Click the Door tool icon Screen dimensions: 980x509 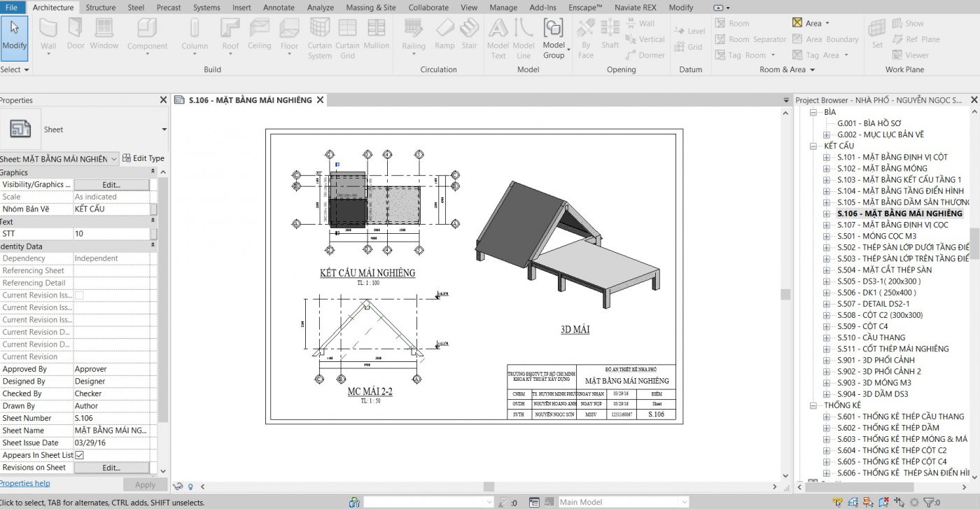click(76, 34)
